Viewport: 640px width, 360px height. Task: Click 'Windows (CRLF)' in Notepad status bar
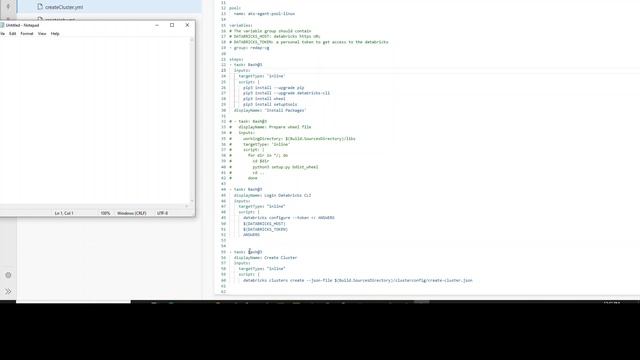(131, 213)
